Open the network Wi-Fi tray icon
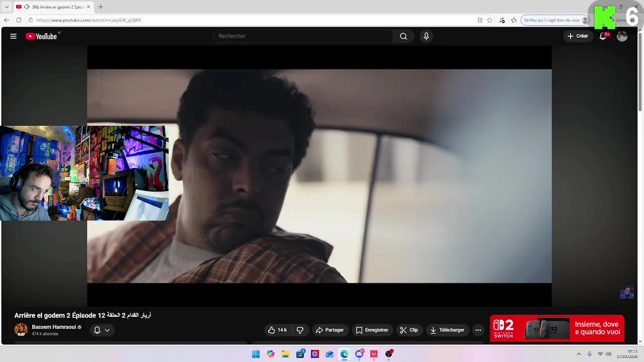 point(600,354)
